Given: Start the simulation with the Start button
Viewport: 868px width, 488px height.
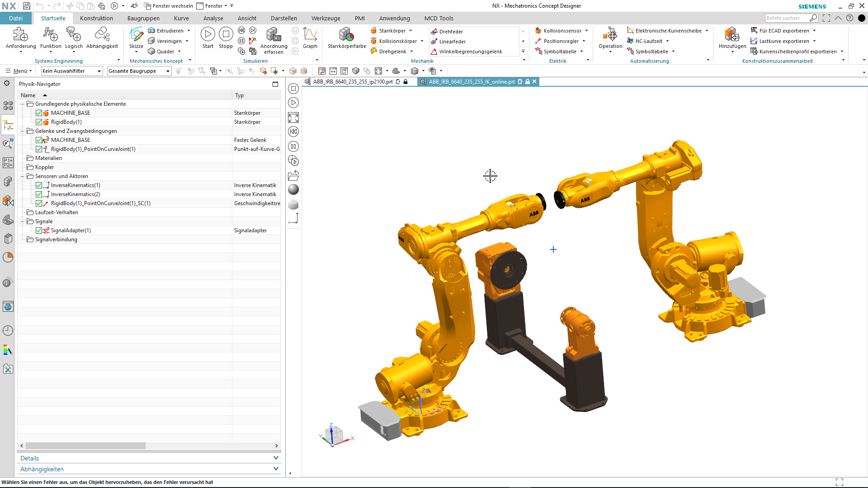Looking at the screenshot, I should point(208,34).
